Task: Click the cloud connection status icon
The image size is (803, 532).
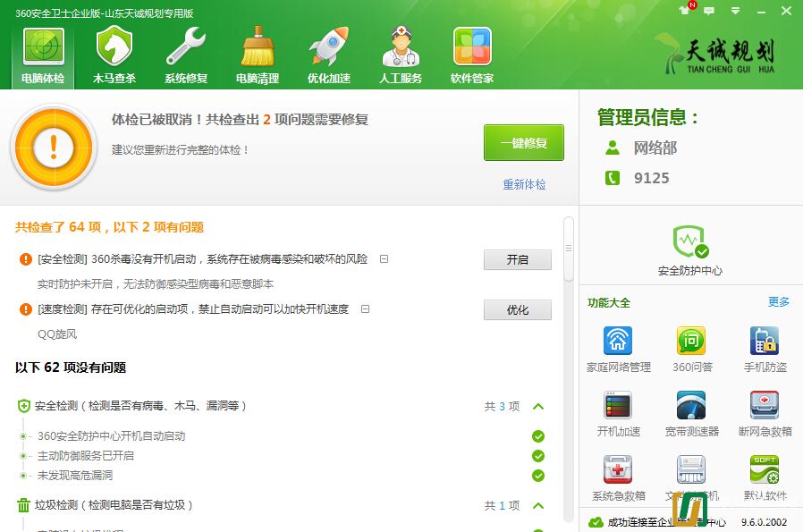Action: click(x=596, y=522)
